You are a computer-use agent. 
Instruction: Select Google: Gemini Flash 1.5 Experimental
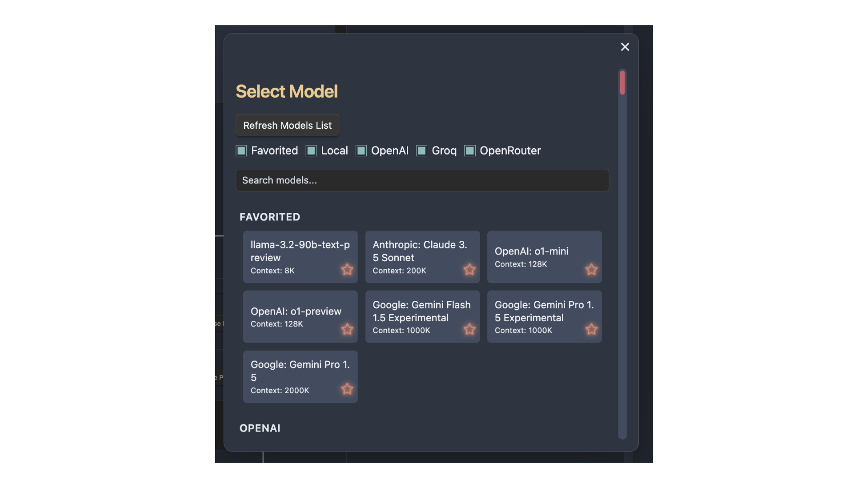point(422,317)
